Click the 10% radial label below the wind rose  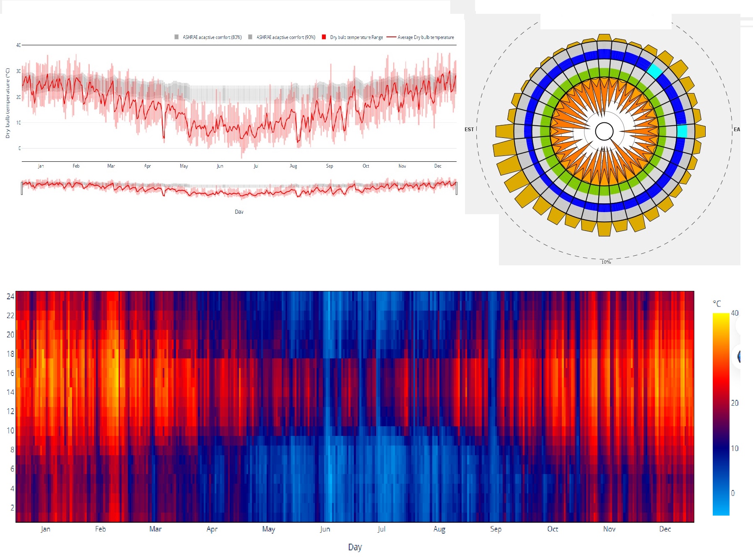606,262
